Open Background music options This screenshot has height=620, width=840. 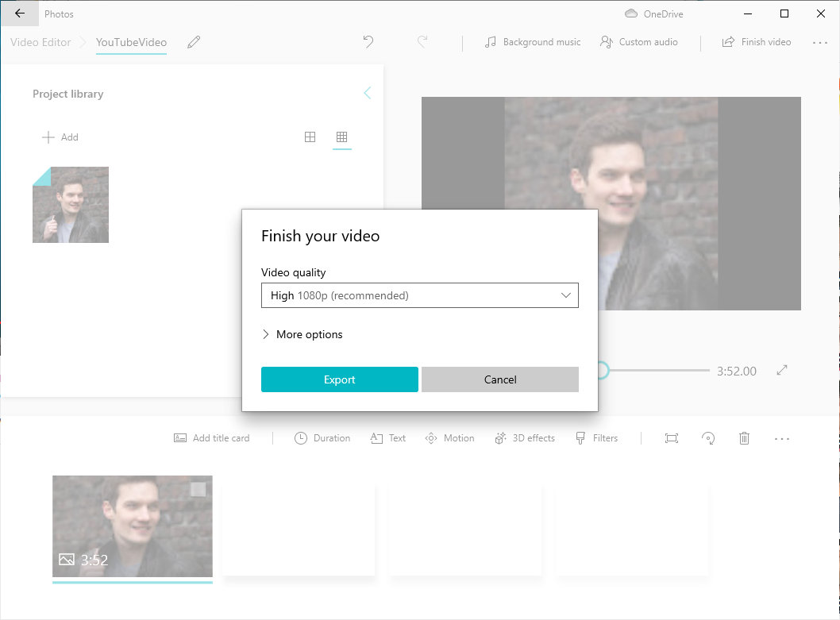pos(533,42)
